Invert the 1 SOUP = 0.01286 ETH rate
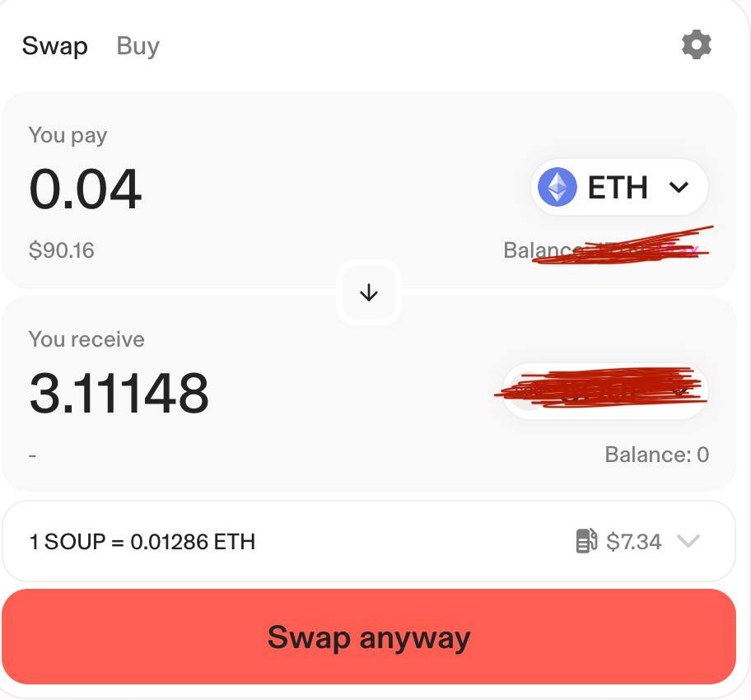Screen dimensions: 751x700 142,542
